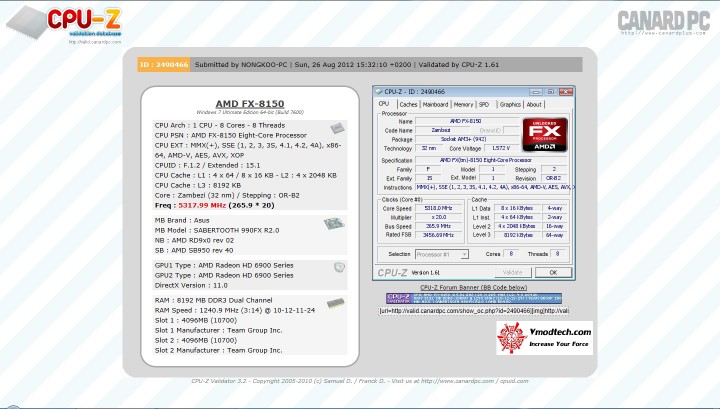Click the Code Name field showing Zambezi
This screenshot has height=409, width=720.
(441, 130)
